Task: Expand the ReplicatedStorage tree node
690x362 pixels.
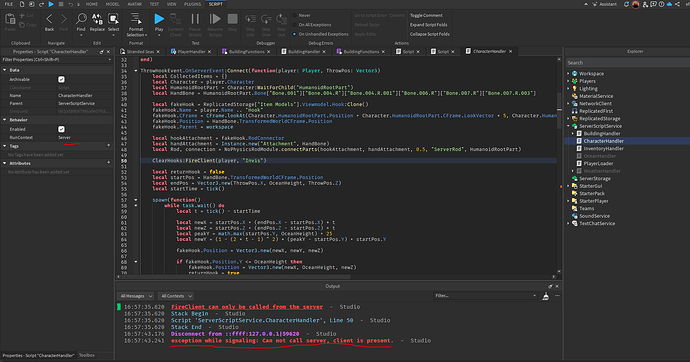Action: point(568,118)
